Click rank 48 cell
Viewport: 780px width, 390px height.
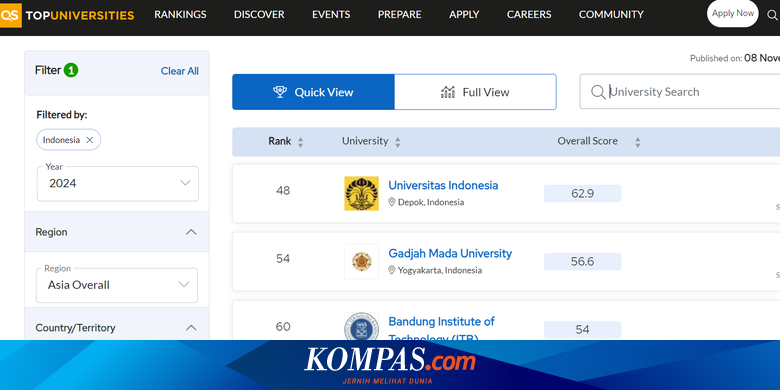point(283,191)
